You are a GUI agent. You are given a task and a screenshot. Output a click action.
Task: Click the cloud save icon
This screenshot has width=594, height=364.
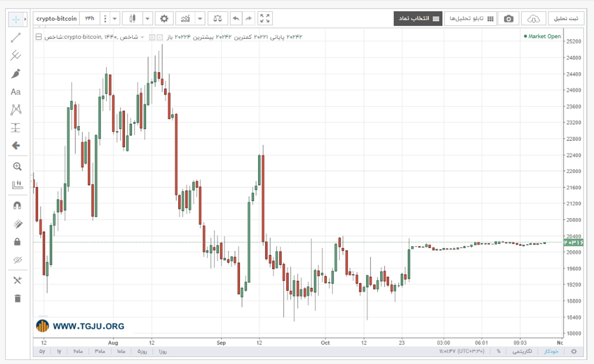pyautogui.click(x=534, y=19)
